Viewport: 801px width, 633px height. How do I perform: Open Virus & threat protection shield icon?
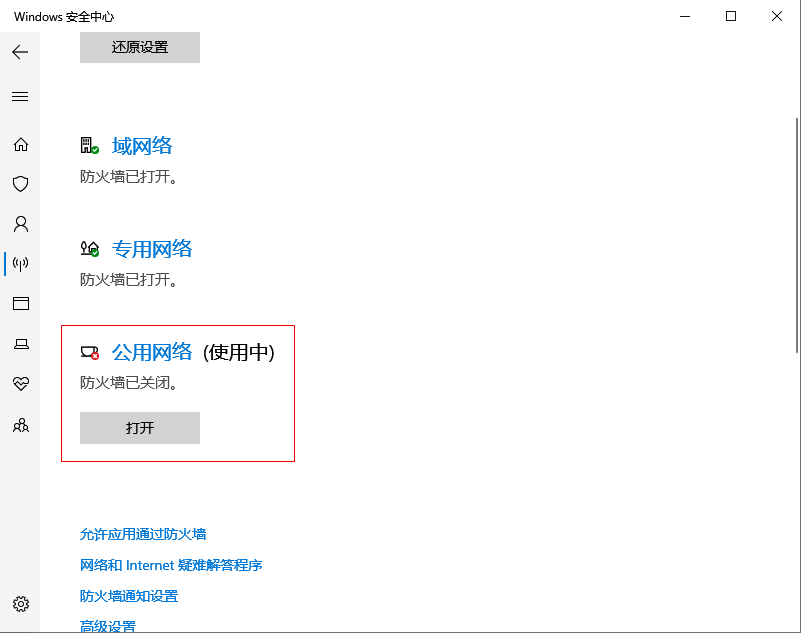(x=20, y=184)
